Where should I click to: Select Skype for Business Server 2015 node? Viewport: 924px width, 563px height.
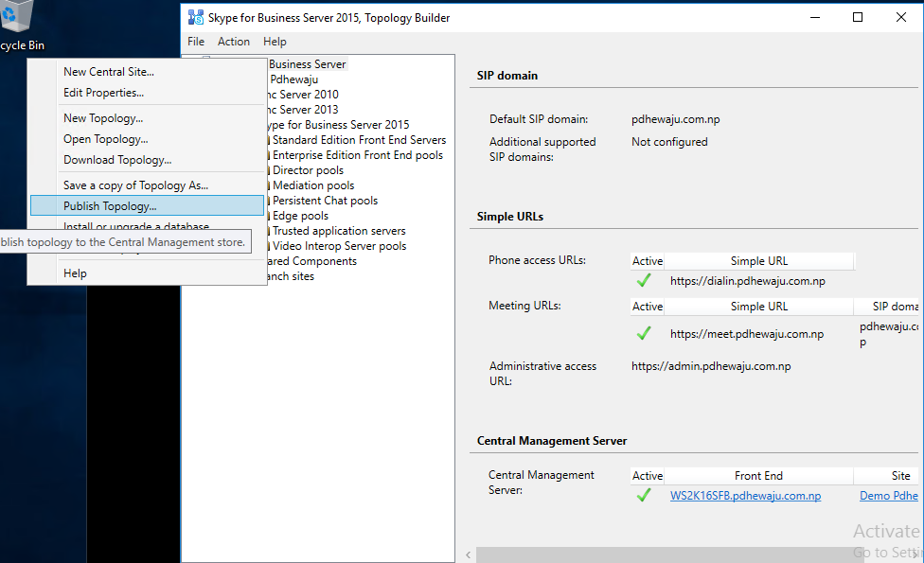point(338,125)
